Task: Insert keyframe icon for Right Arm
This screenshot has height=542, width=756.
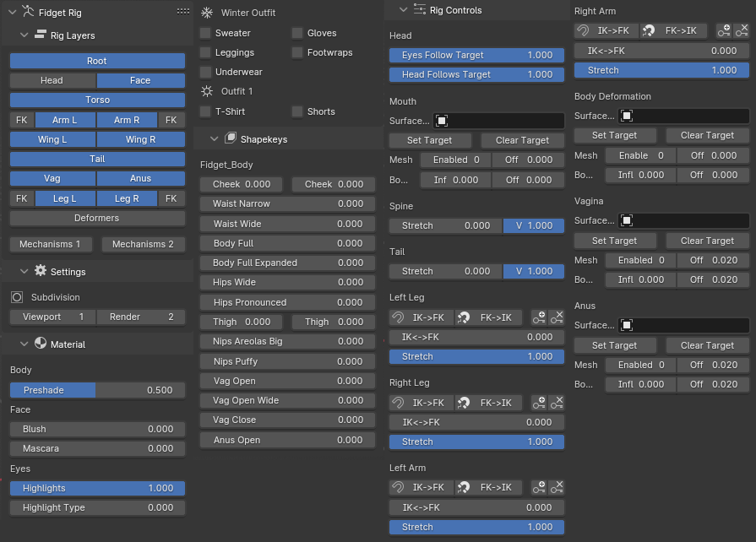Action: pos(724,31)
